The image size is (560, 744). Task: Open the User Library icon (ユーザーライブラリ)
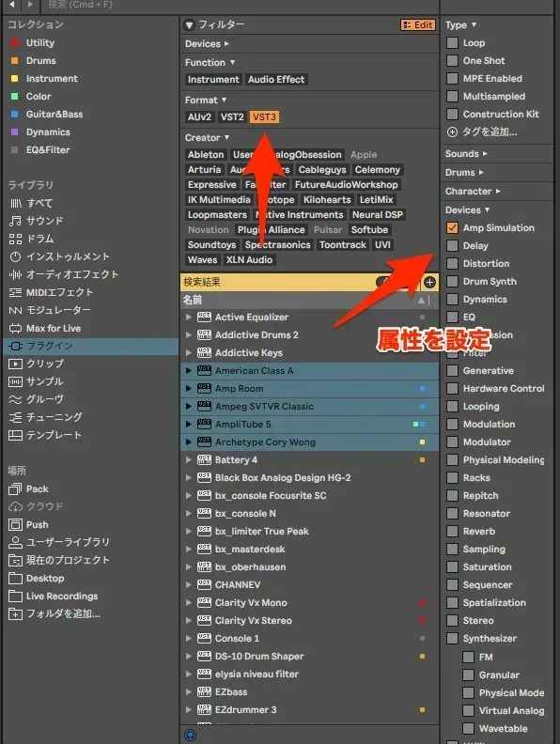(x=15, y=542)
